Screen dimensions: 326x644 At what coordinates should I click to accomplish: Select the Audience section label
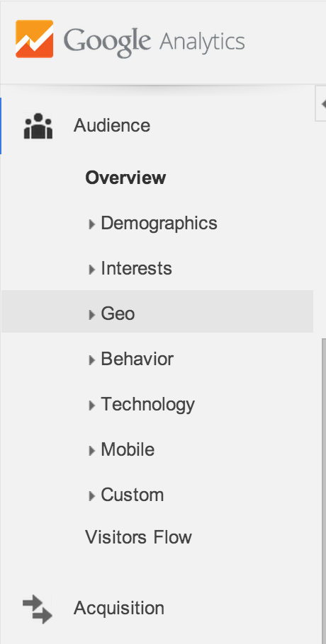[112, 126]
